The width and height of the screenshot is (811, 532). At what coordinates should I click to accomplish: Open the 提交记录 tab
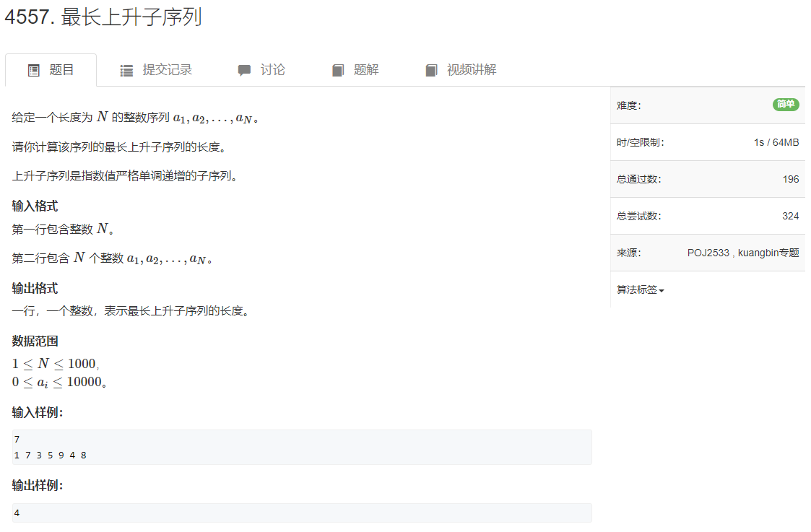coord(156,70)
